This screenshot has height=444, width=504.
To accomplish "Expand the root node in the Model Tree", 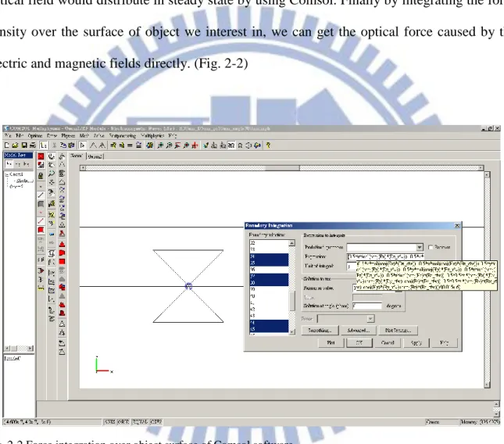I will [6, 174].
